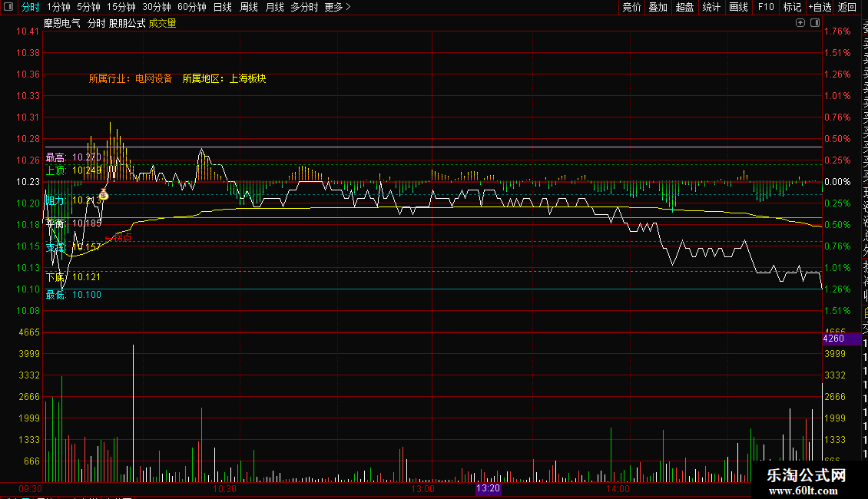Click the 返回 back button
The height and width of the screenshot is (499, 868).
coord(847,7)
